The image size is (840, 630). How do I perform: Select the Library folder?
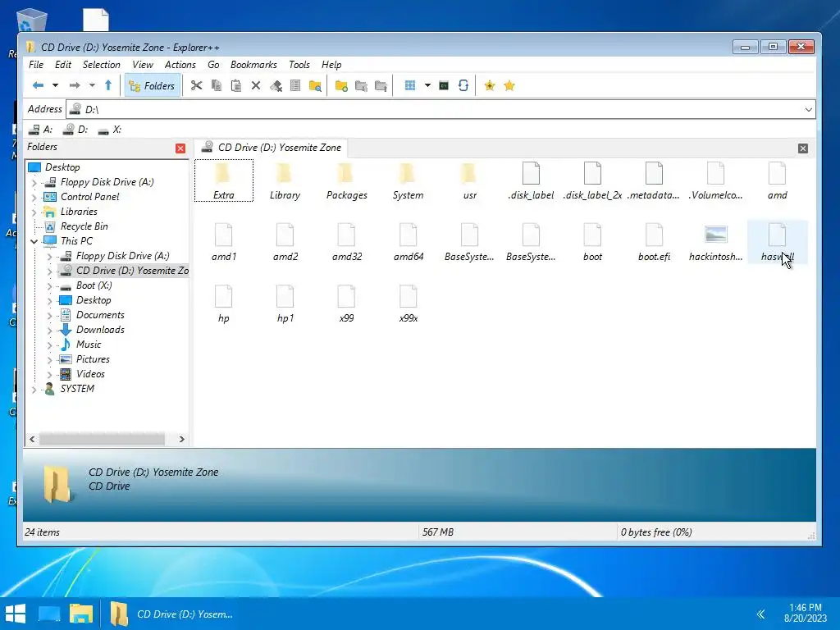[285, 181]
